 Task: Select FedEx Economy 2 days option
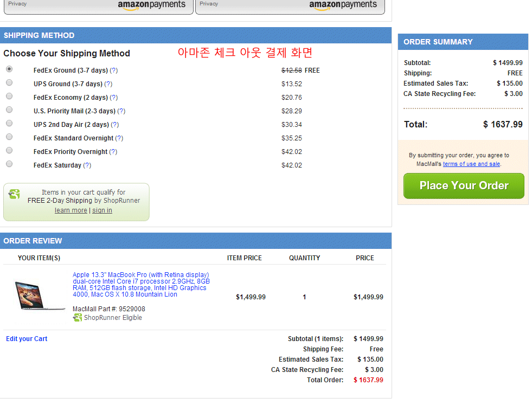point(9,97)
